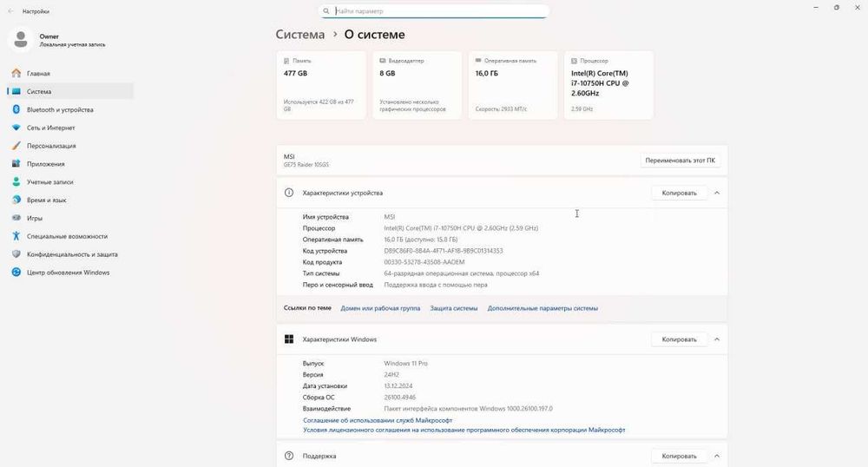This screenshot has height=467, width=868.
Task: Open the Процессор Intel Core i7 card
Action: click(609, 85)
